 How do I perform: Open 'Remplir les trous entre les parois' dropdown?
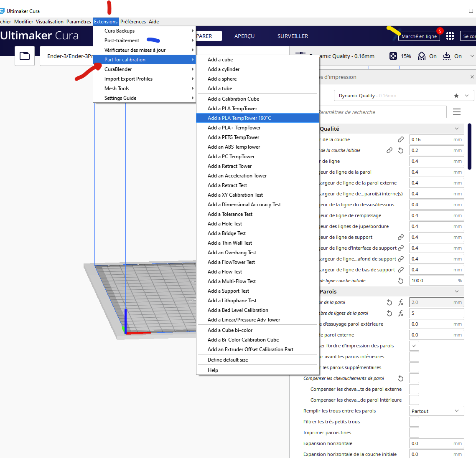[x=436, y=411]
